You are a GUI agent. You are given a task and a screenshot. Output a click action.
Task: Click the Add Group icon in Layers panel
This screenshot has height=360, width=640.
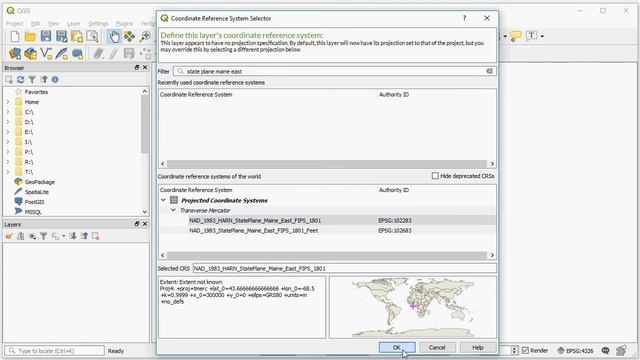point(20,236)
